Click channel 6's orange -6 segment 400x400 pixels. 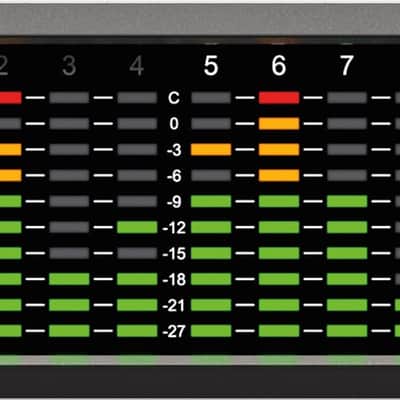pyautogui.click(x=279, y=175)
